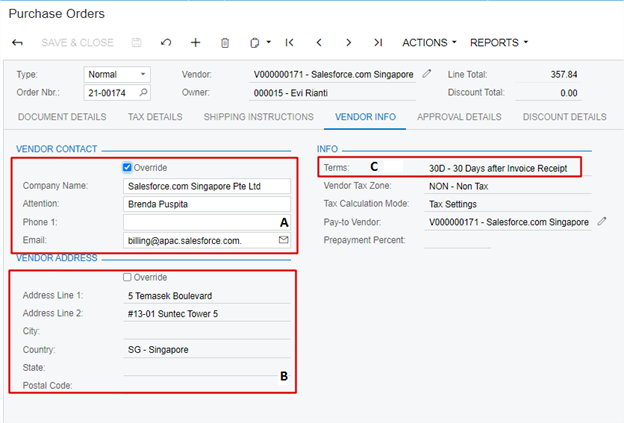Click the State field
The width and height of the screenshot is (624, 423).
[x=207, y=367]
